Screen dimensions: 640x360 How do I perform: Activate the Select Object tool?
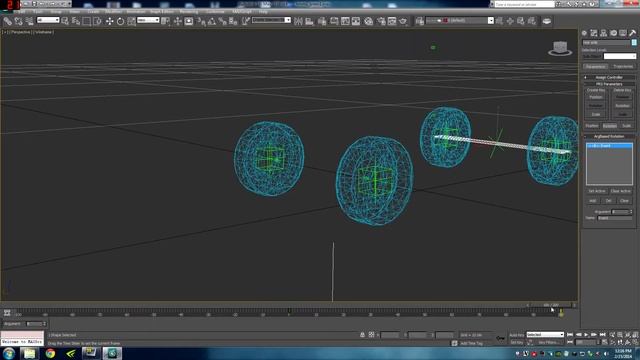pos(65,21)
